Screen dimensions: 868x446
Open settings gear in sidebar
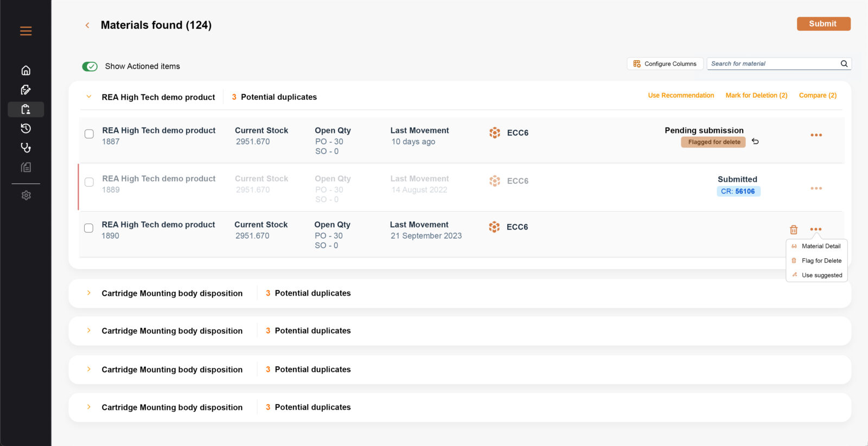(x=25, y=195)
